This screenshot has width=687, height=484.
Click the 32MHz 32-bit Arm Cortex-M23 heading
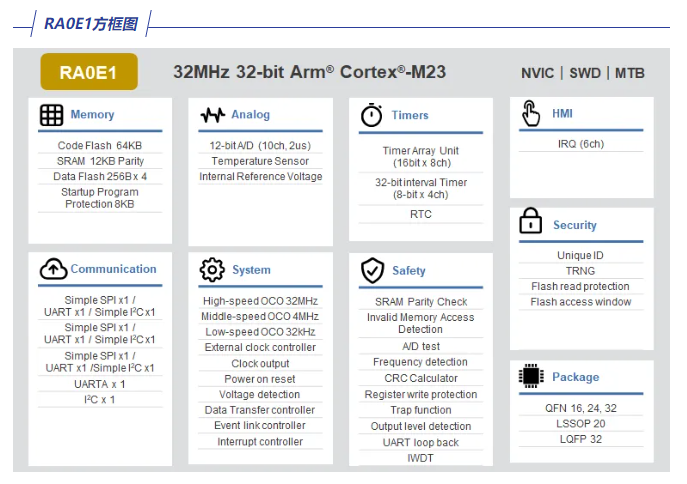[x=310, y=72]
